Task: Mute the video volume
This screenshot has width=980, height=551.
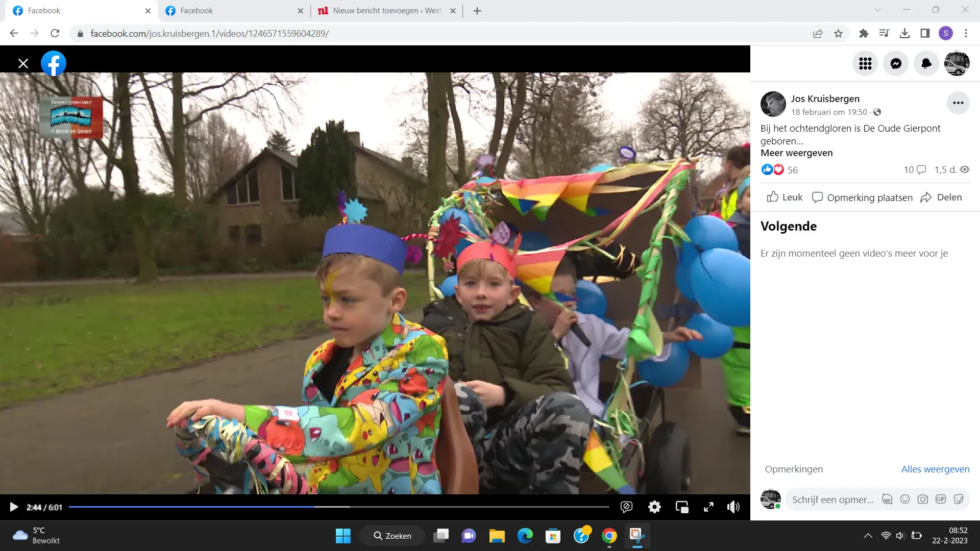Action: pos(733,507)
